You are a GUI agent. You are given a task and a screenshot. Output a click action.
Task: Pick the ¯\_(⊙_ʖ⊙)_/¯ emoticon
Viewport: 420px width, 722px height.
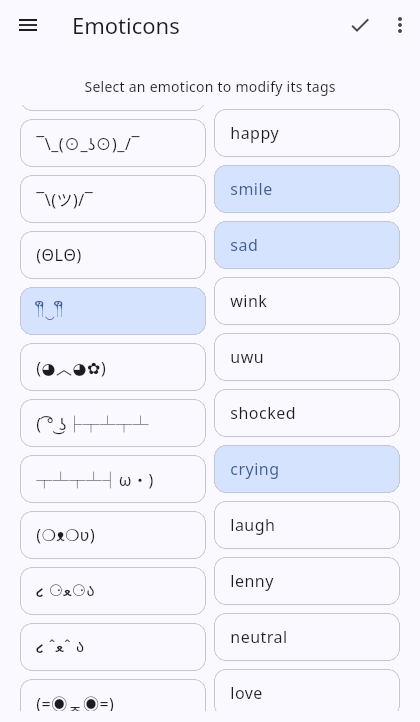tap(113, 143)
